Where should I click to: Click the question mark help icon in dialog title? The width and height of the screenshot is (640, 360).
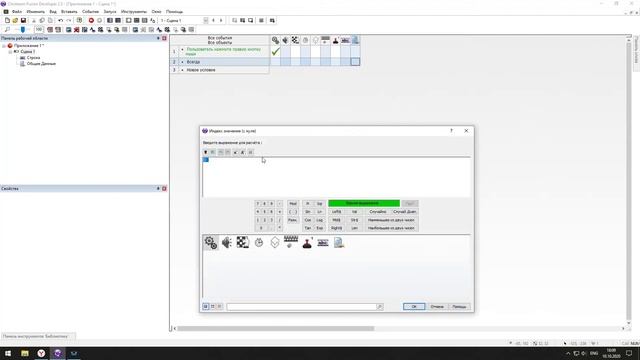(451, 131)
